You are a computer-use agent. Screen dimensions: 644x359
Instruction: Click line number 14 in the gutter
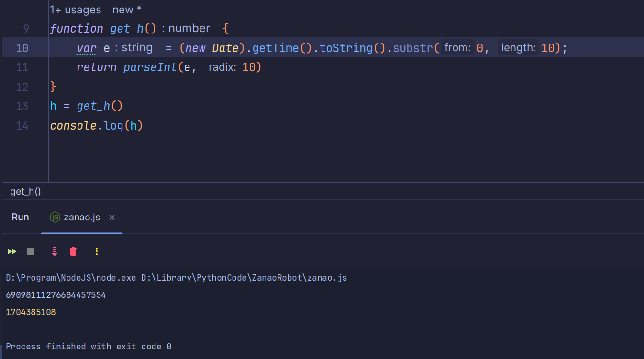(22, 126)
